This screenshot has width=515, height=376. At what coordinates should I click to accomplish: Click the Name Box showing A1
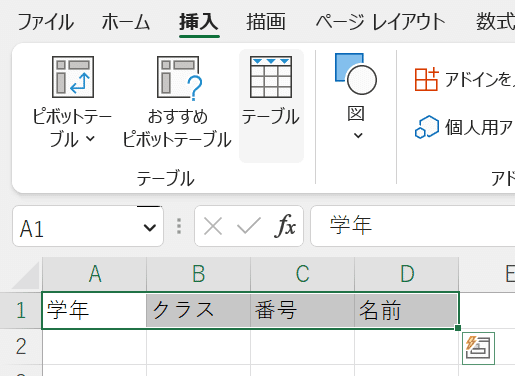(x=88, y=226)
